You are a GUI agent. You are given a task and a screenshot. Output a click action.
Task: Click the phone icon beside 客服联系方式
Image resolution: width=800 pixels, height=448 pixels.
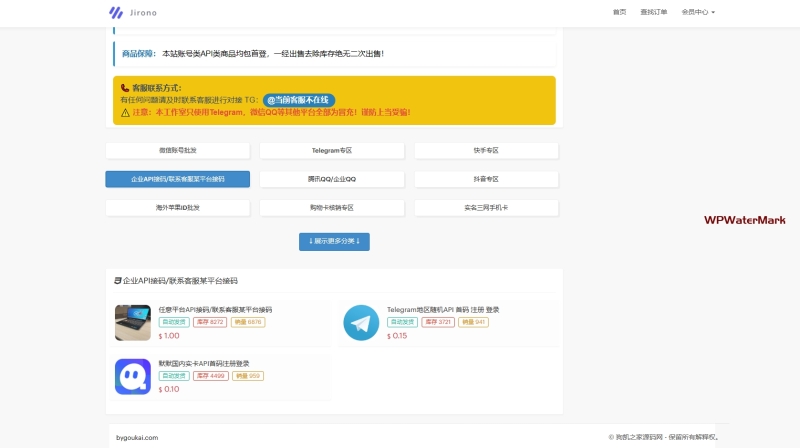[x=124, y=88]
